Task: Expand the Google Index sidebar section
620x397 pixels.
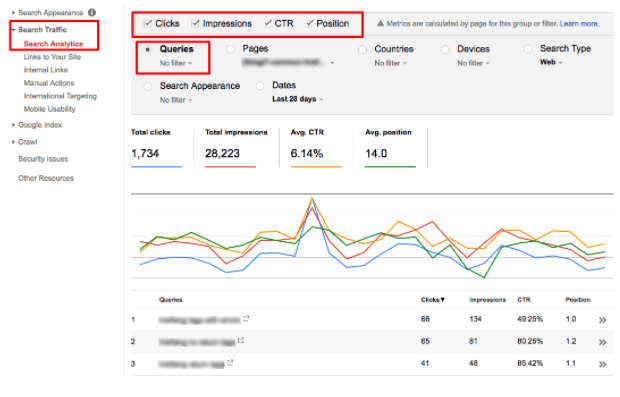Action: pos(40,125)
